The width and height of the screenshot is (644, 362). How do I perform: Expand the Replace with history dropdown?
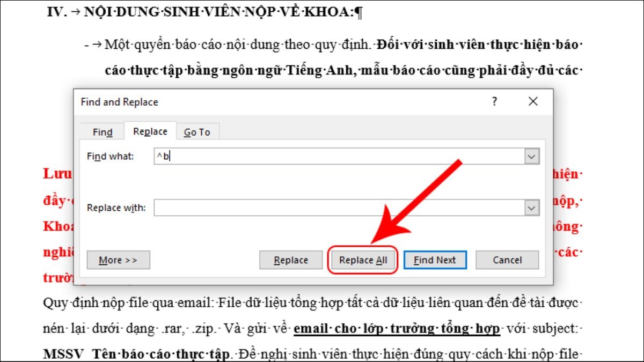pos(532,208)
